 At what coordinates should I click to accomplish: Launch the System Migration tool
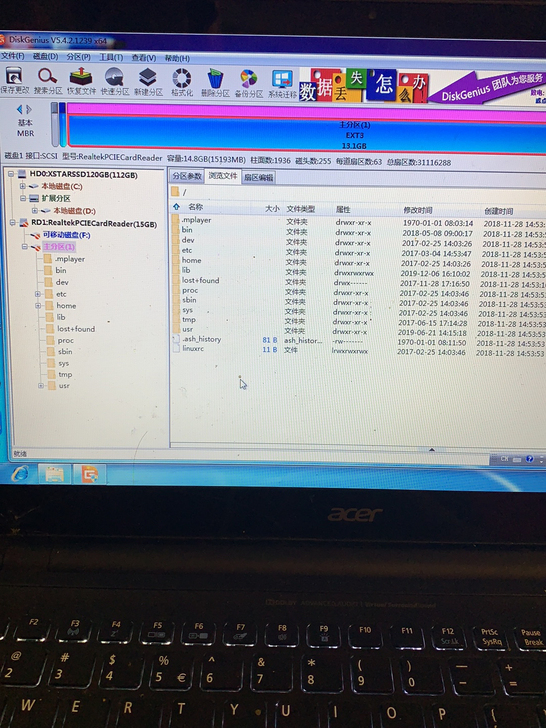pyautogui.click(x=282, y=84)
